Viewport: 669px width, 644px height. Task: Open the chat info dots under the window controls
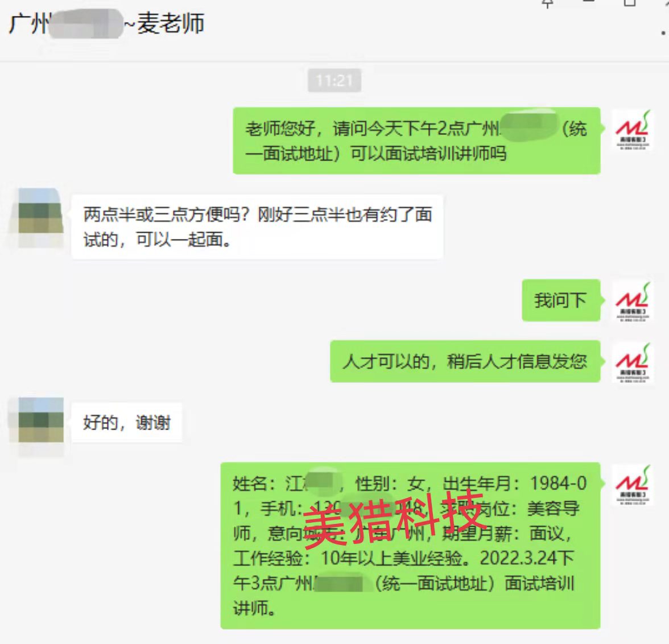[x=664, y=32]
